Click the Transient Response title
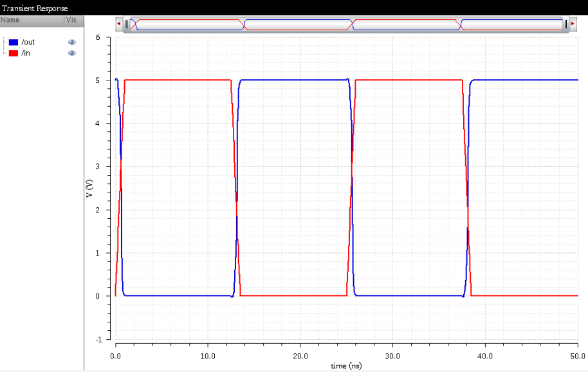The width and height of the screenshot is (588, 372). pos(34,8)
